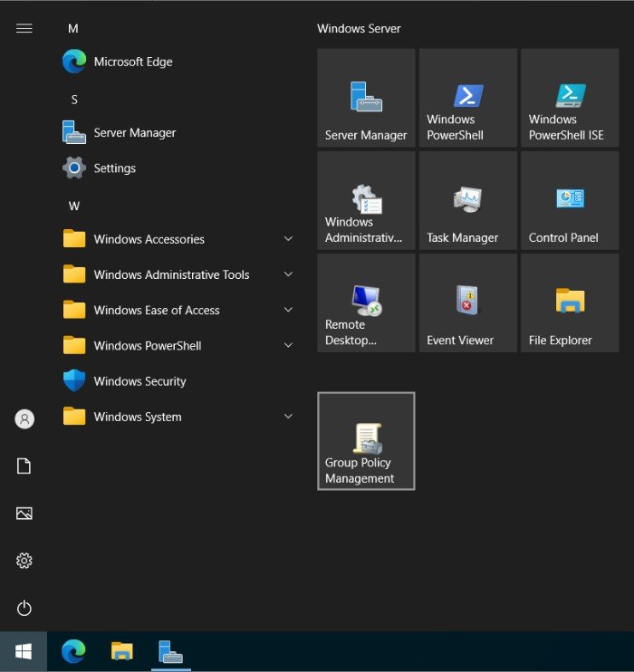The width and height of the screenshot is (634, 672).
Task: Open File Explorer from the taskbar
Action: tap(121, 651)
